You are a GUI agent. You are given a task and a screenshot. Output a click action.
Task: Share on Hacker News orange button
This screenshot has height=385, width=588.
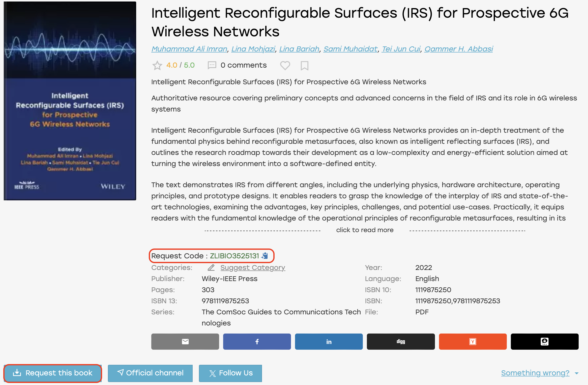coord(473,342)
